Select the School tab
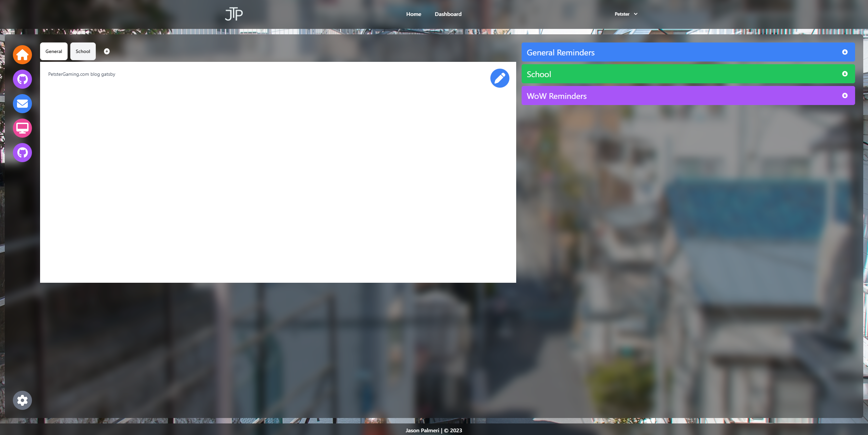Screen dimensions: 868x435 point(83,51)
